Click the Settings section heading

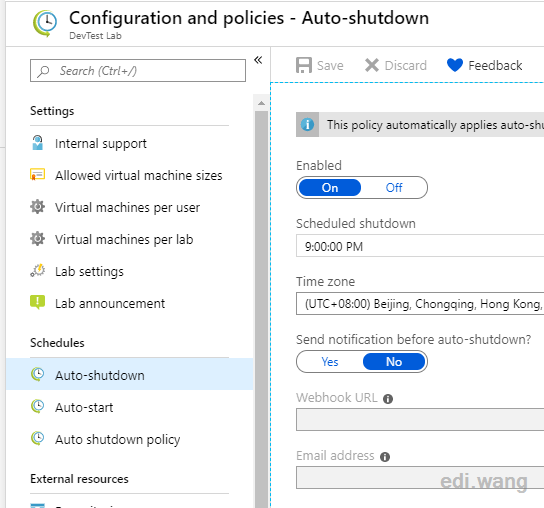(52, 111)
